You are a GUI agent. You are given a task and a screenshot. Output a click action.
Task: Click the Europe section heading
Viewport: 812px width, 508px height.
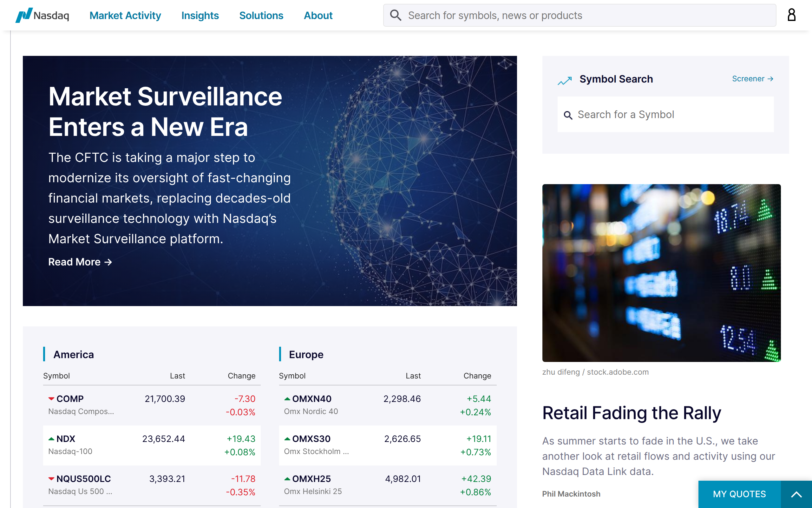point(306,354)
